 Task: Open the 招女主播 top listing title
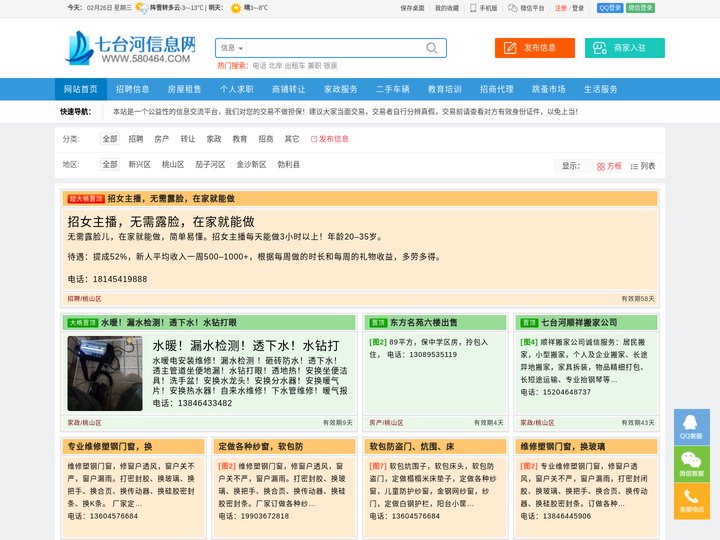171,198
